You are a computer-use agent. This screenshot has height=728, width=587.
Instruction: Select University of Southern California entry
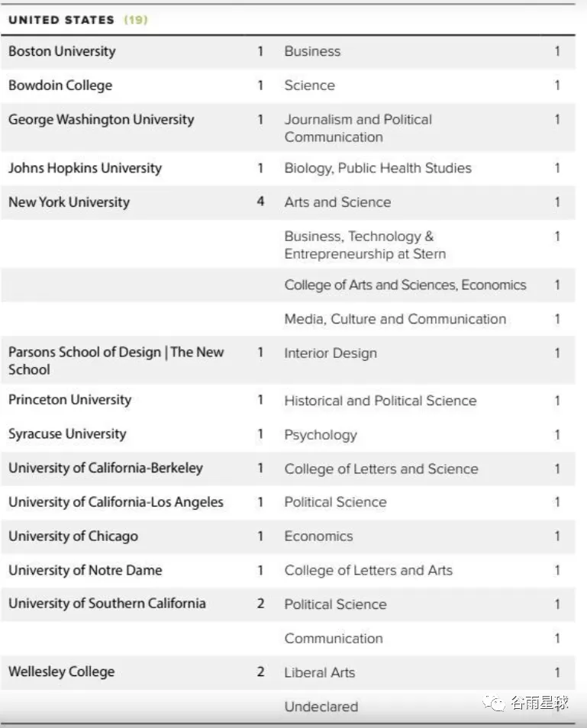point(107,604)
